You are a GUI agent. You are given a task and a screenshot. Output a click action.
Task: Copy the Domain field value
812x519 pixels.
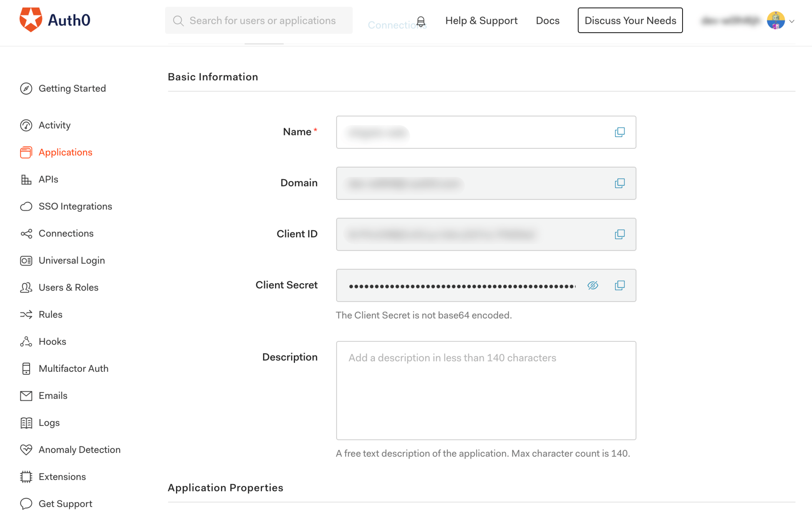coord(620,183)
